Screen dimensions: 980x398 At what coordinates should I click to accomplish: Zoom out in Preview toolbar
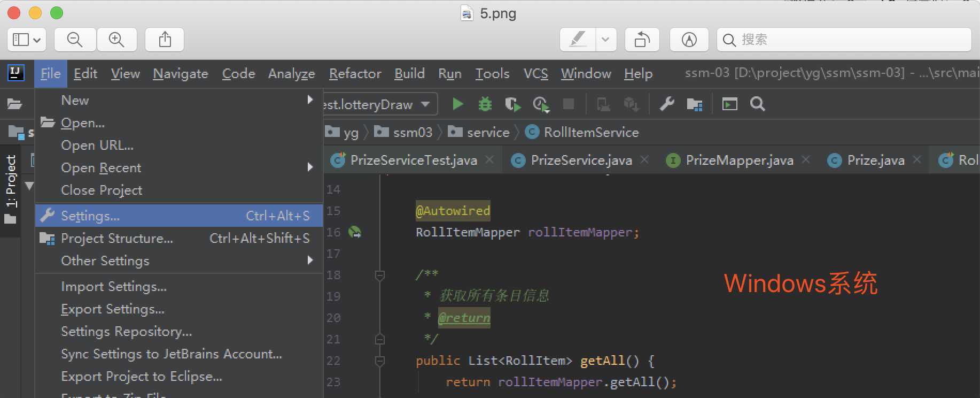click(x=75, y=40)
